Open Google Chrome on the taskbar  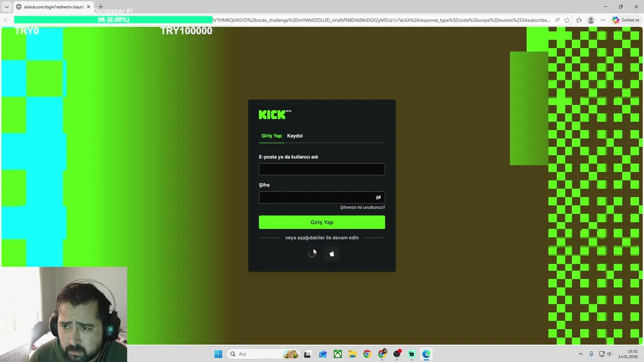pos(367,354)
